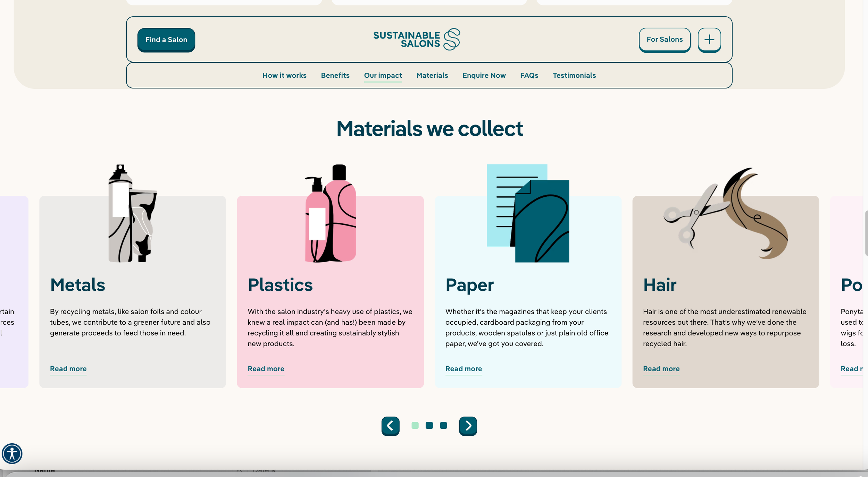868x477 pixels.
Task: Select the third carousel dot
Action: click(x=443, y=425)
